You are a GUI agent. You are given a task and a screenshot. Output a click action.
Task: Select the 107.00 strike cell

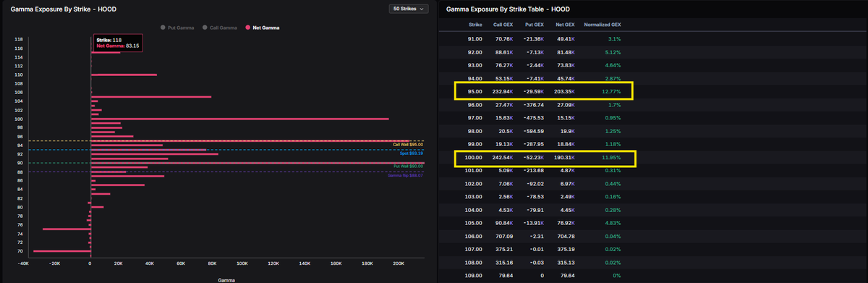[474, 249]
